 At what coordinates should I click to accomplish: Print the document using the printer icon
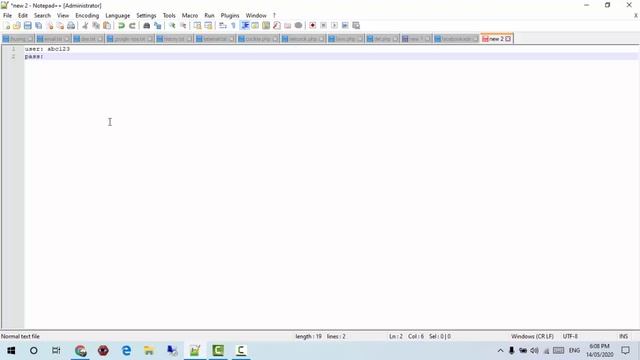point(71,26)
